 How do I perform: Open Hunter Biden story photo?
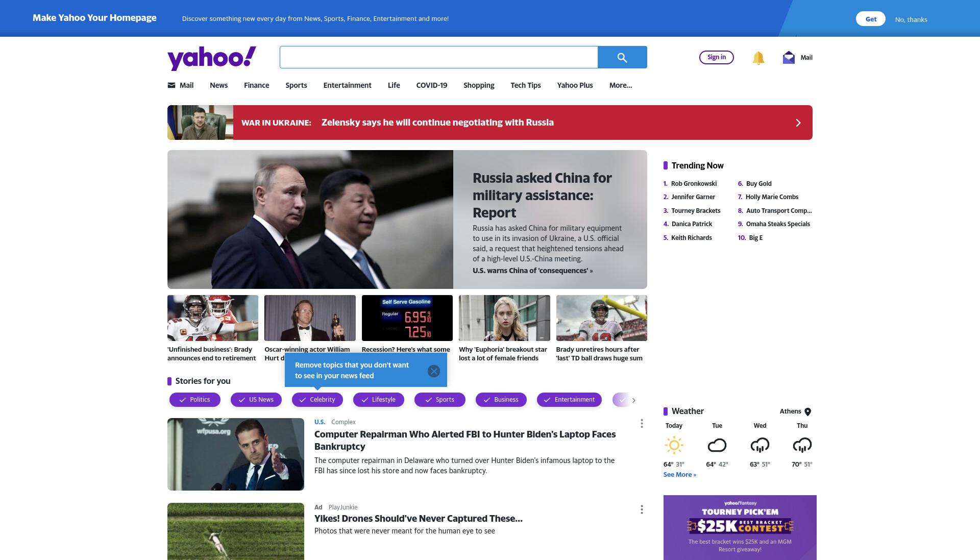coord(236,454)
